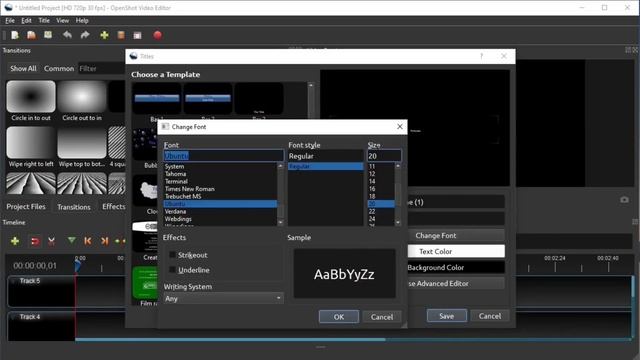Click the help question mark in Titles dialog
Viewport: 640px width, 360px height.
482,56
